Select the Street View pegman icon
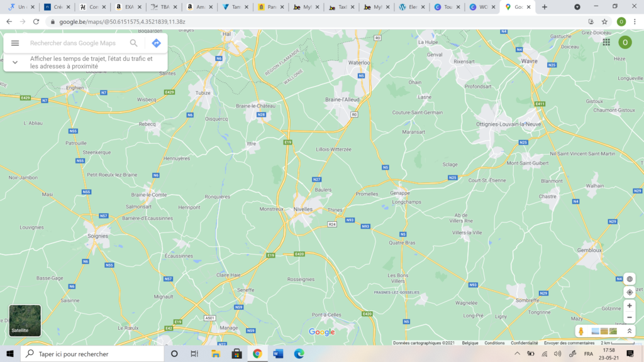Viewport: 644px width, 362px height. (x=581, y=331)
